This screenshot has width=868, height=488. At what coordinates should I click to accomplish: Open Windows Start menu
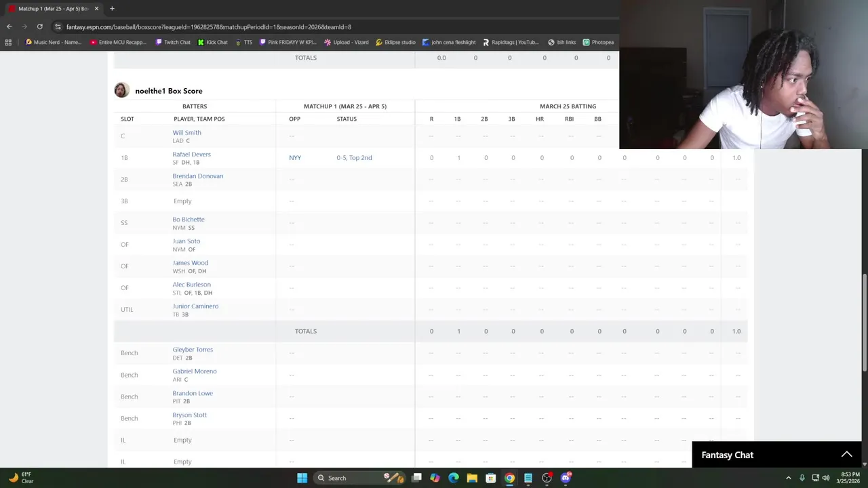click(x=302, y=478)
